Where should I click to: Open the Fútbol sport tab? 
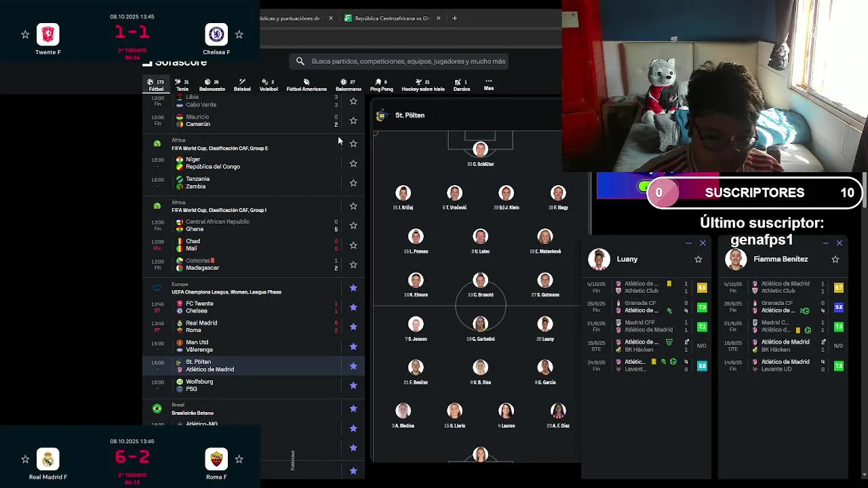156,85
